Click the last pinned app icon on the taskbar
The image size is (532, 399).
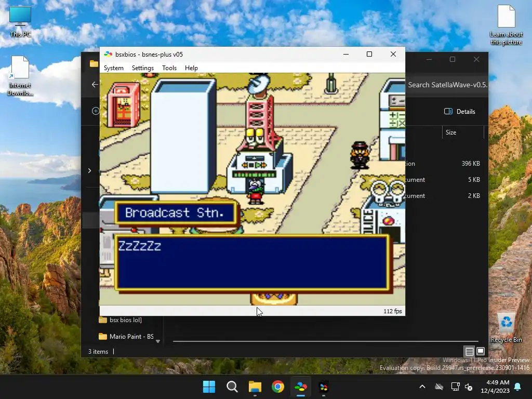[324, 387]
